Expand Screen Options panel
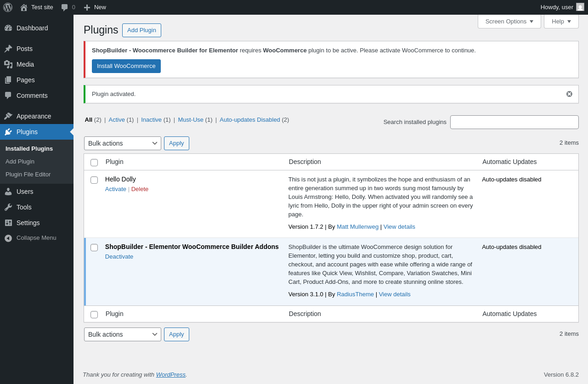This screenshot has width=588, height=384. pyautogui.click(x=509, y=21)
